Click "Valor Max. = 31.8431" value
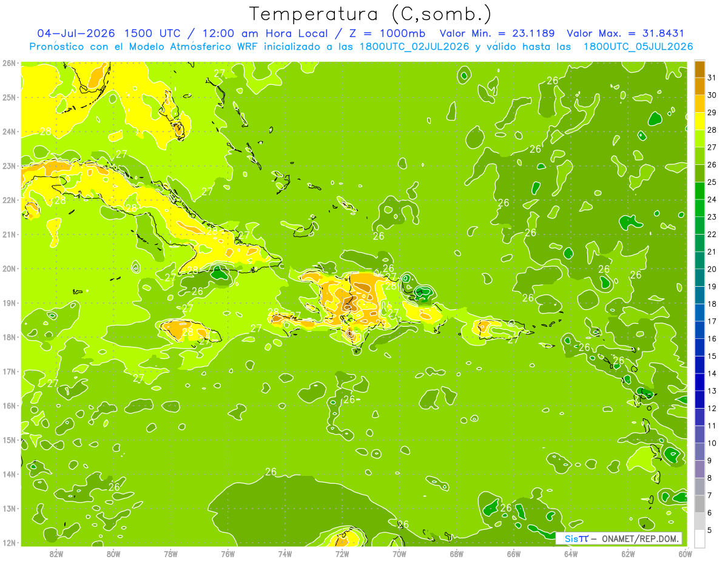This screenshot has width=728, height=562. [x=629, y=33]
